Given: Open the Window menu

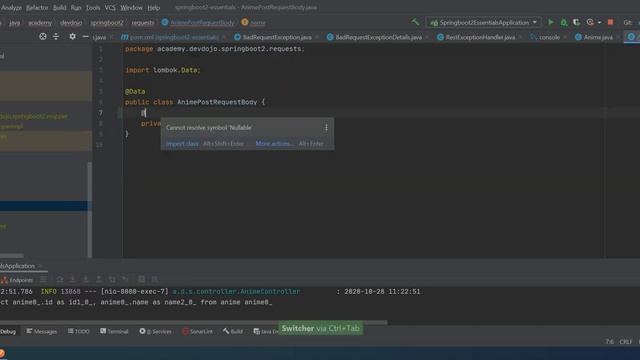Looking at the screenshot, I should pos(131,8).
